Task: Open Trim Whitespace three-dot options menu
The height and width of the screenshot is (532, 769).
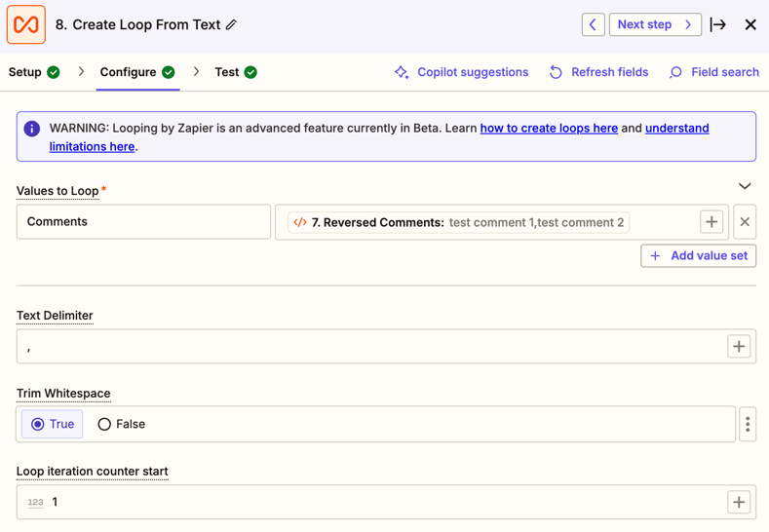Action: tap(748, 424)
